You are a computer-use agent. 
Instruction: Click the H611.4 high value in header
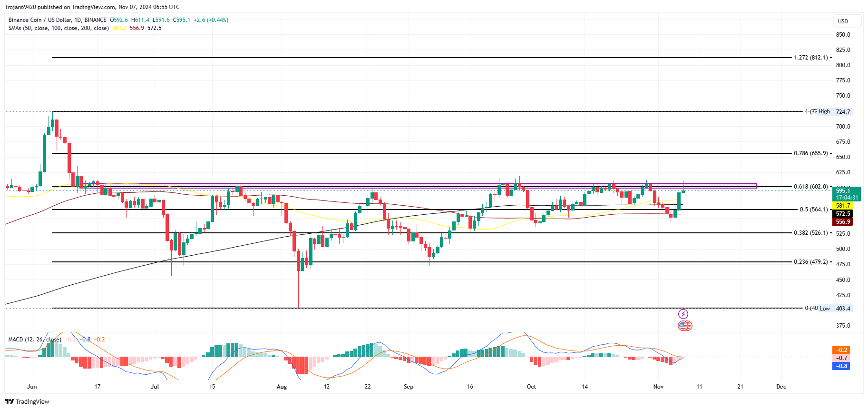click(140, 20)
